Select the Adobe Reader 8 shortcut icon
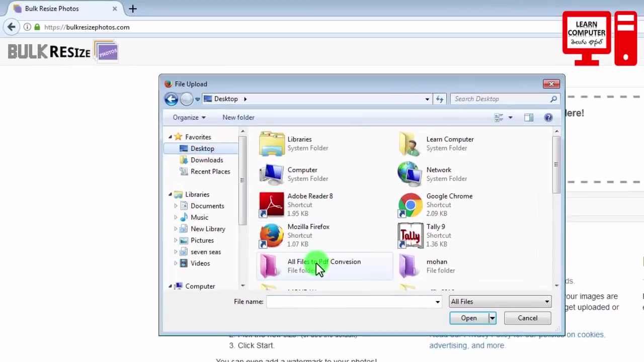644x362 pixels. (272, 205)
